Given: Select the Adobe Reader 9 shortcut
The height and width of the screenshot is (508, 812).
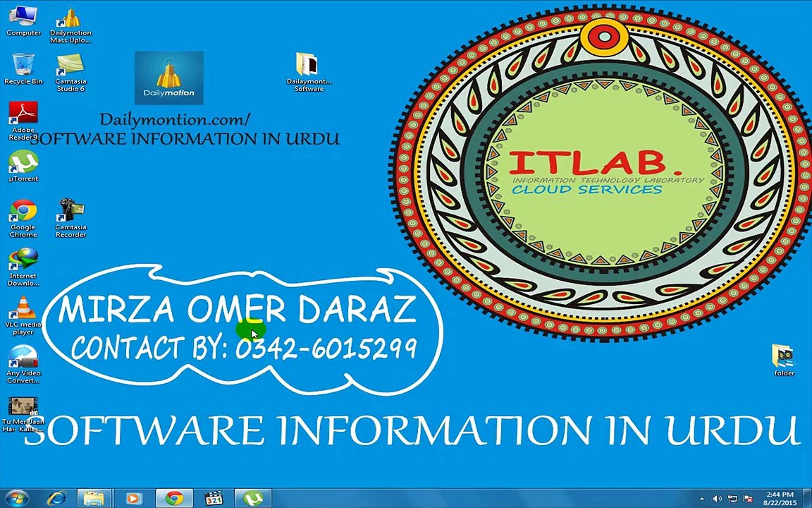Looking at the screenshot, I should coord(23,121).
